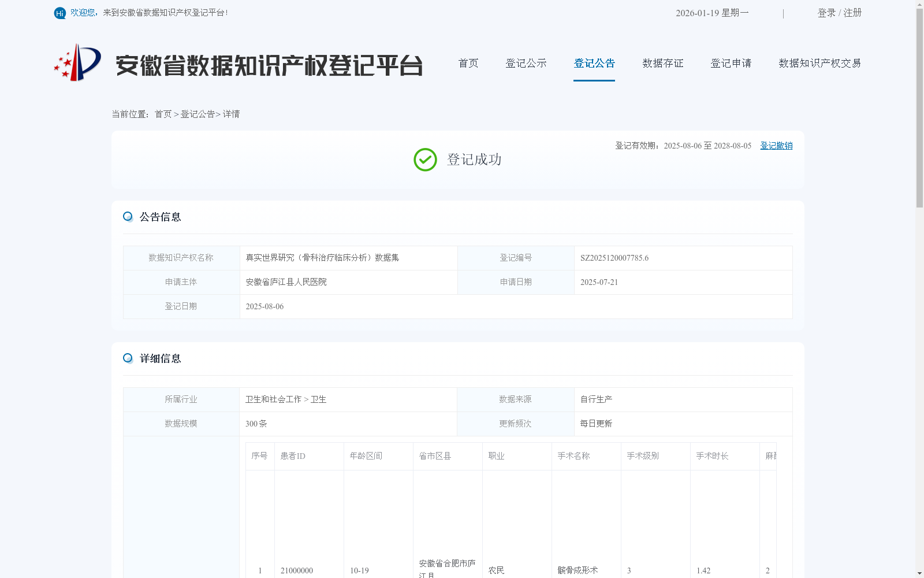
Task: Click patient ID 21000000 cell
Action: coord(297,570)
